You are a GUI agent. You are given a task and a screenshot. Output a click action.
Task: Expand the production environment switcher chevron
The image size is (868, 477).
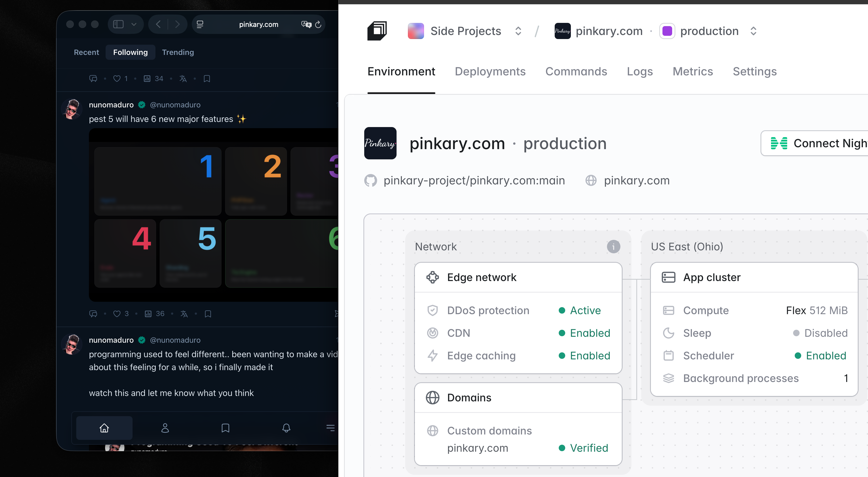tap(754, 31)
